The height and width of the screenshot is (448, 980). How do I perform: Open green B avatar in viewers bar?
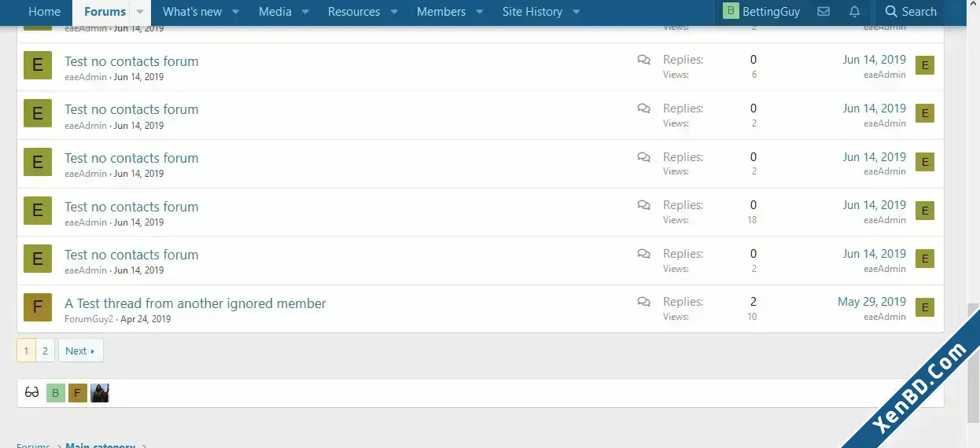pyautogui.click(x=56, y=393)
